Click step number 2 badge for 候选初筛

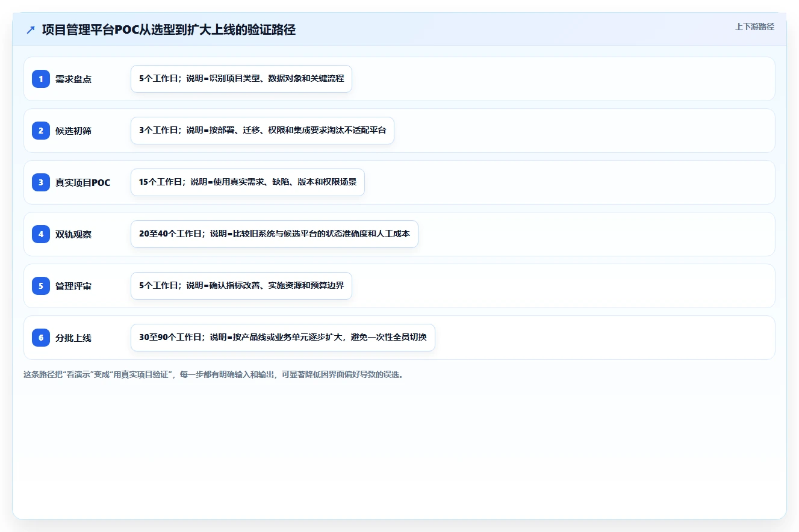pos(41,131)
